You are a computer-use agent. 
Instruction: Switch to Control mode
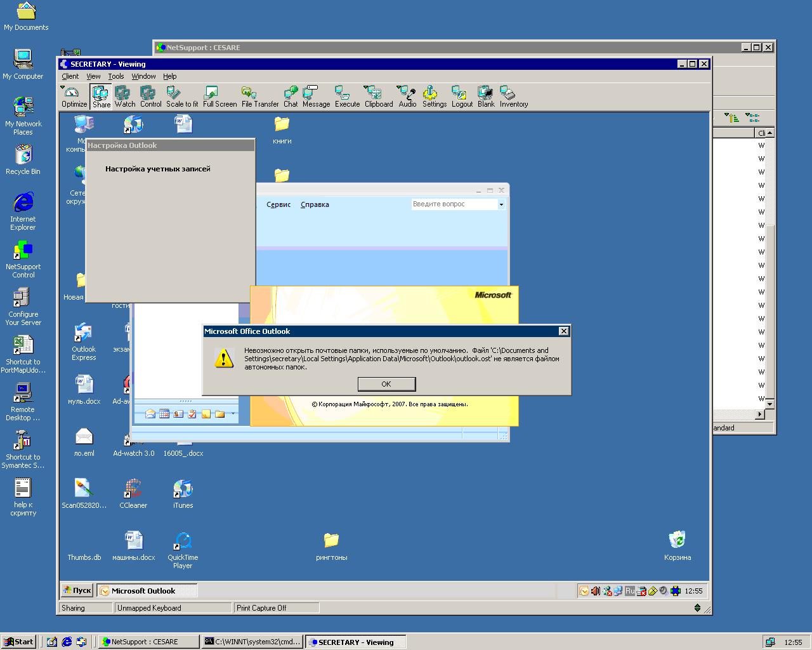(150, 96)
